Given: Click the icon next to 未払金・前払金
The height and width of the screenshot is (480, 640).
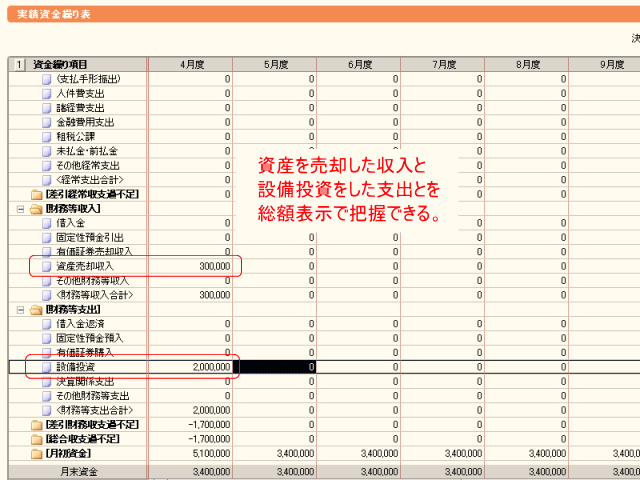Looking at the screenshot, I should click(47, 151).
